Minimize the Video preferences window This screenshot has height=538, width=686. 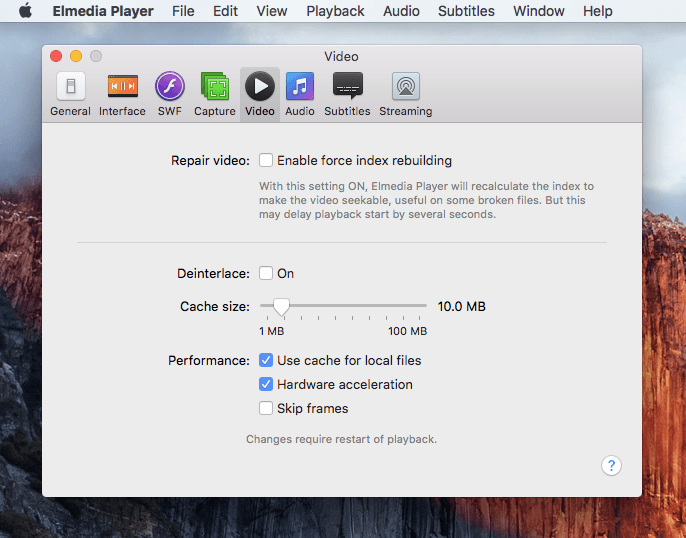point(76,56)
